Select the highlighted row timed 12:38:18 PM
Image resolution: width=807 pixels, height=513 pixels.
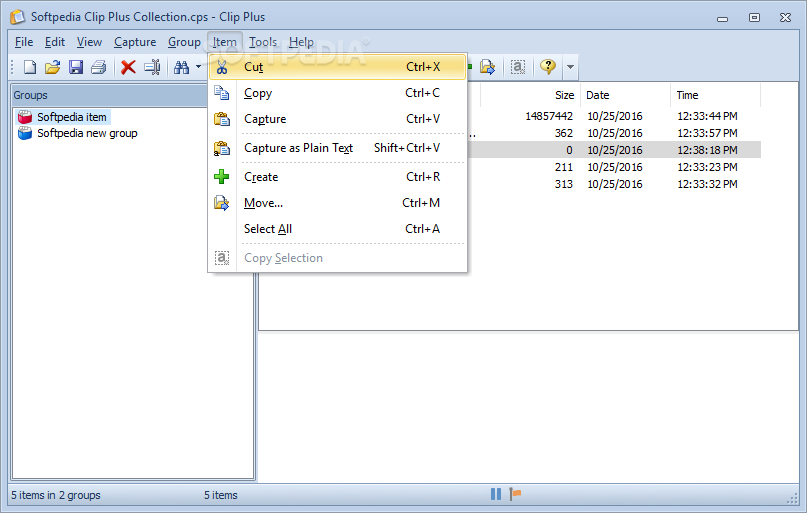coord(614,150)
